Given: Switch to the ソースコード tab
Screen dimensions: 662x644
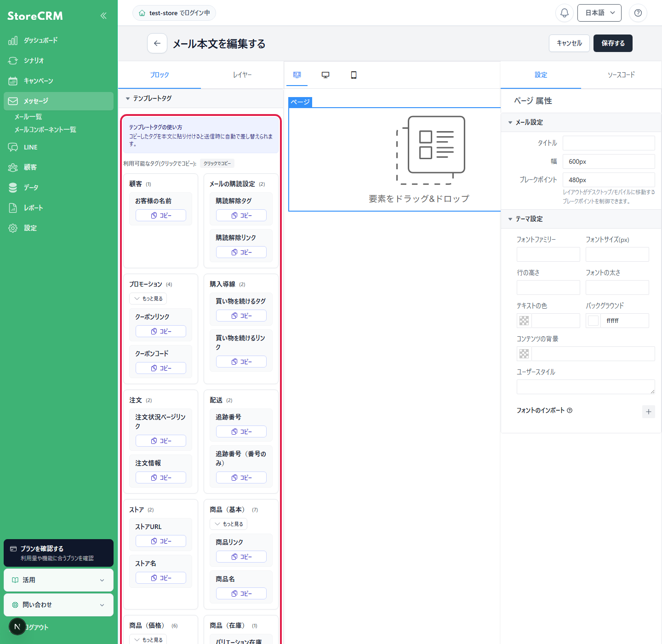Looking at the screenshot, I should [621, 75].
